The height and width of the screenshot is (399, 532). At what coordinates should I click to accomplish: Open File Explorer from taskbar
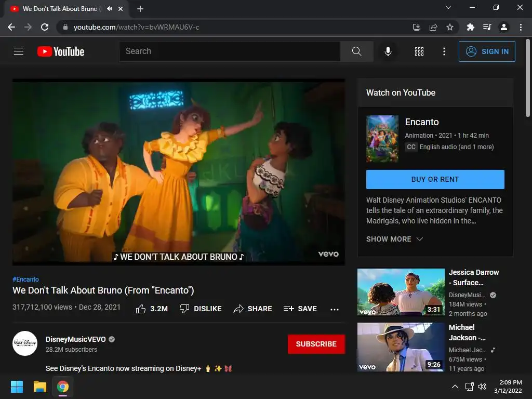pos(39,387)
